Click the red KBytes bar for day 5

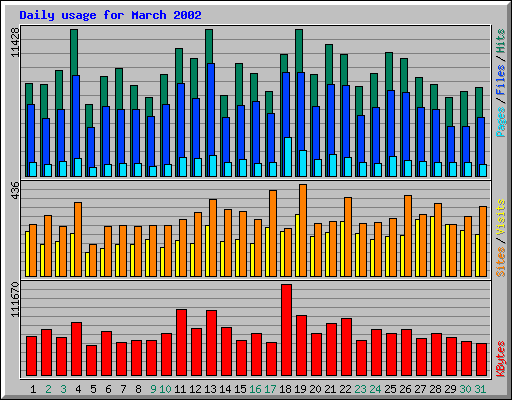pyautogui.click(x=91, y=361)
